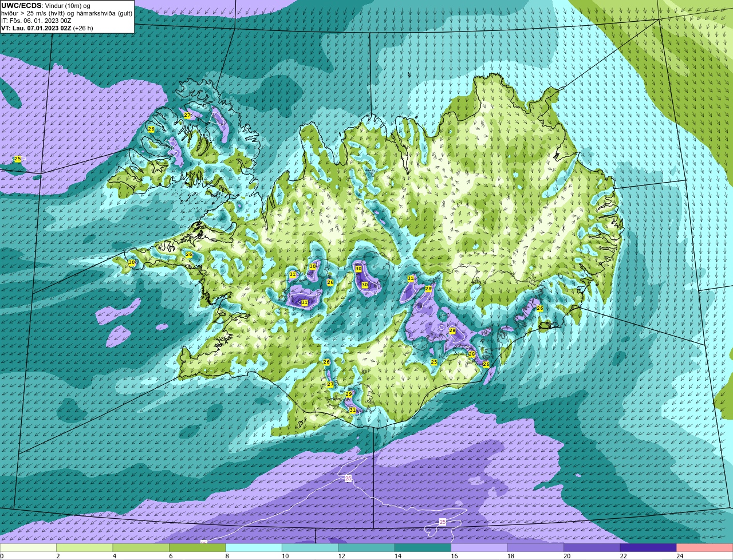
Task: Pick the medium purple 18–20 legend color
Action: [536, 548]
